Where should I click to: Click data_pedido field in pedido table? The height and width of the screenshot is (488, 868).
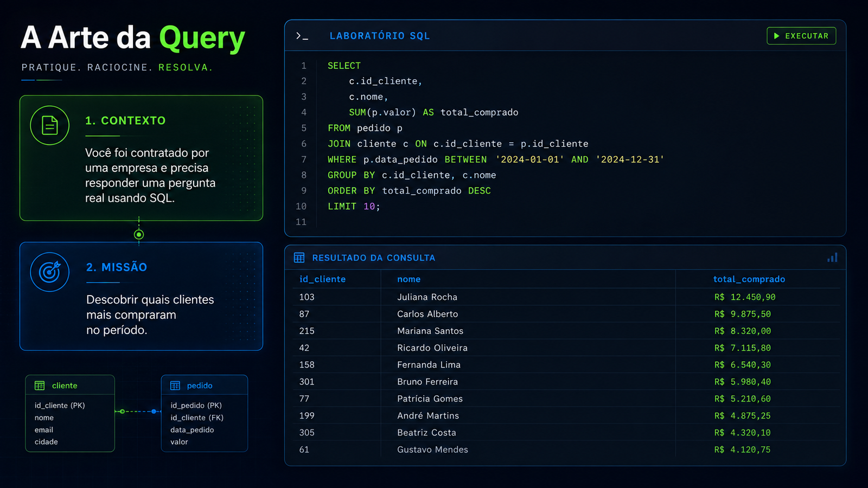pos(192,430)
